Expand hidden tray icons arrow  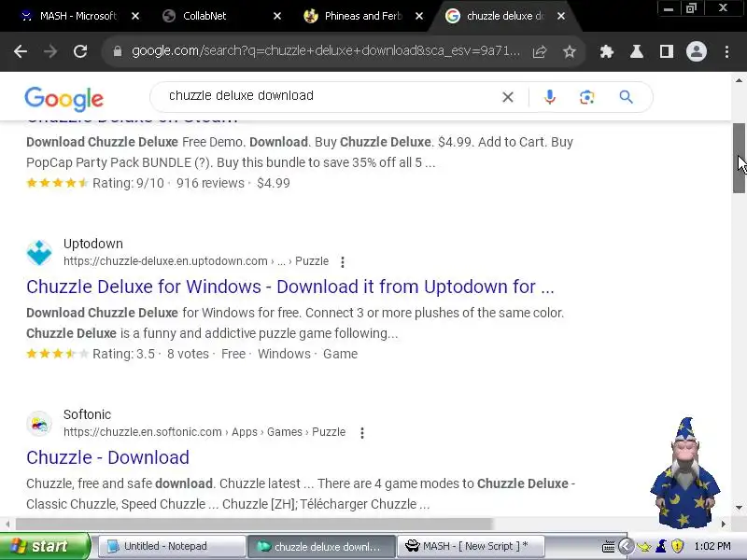click(x=626, y=546)
